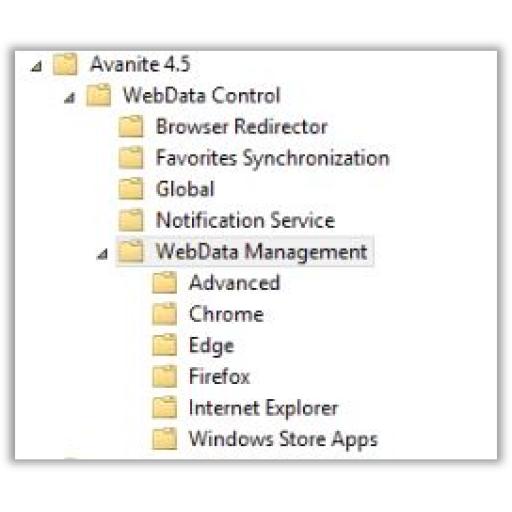Image resolution: width=512 pixels, height=512 pixels.
Task: Select the Browser Redirector item
Action: click(x=242, y=127)
